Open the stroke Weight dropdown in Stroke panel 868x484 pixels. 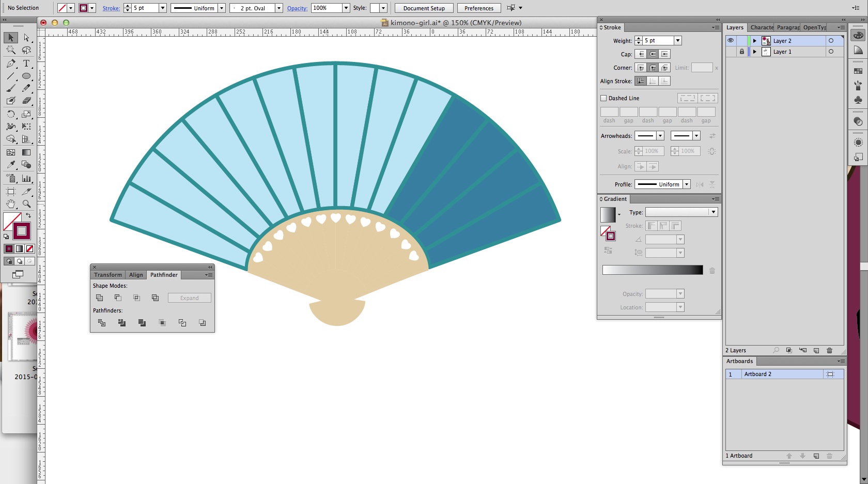tap(678, 41)
